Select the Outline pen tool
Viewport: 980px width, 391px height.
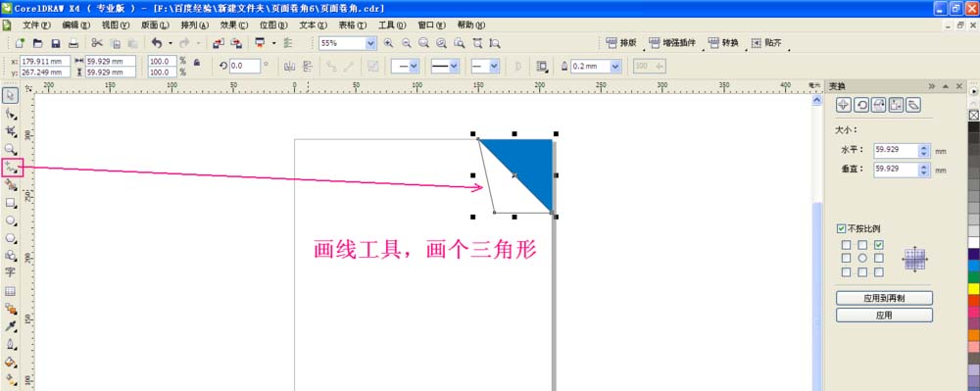(x=11, y=345)
